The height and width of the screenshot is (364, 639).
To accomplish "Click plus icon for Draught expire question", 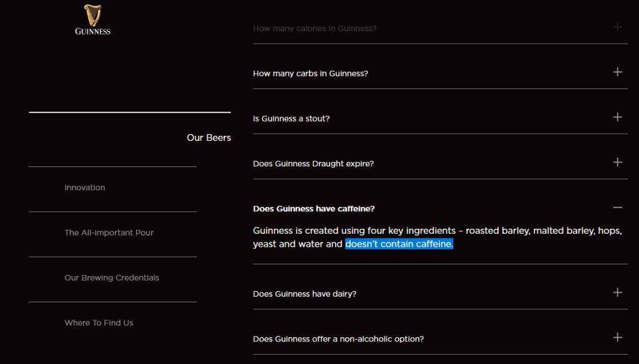I will [617, 162].
